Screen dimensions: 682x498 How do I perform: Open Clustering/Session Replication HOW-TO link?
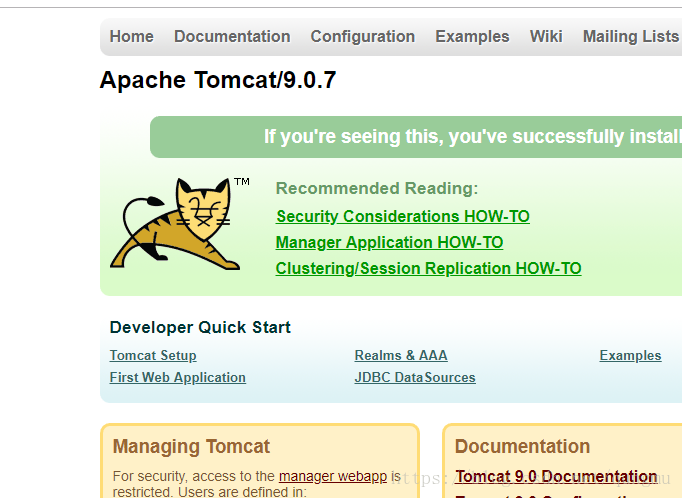(428, 269)
